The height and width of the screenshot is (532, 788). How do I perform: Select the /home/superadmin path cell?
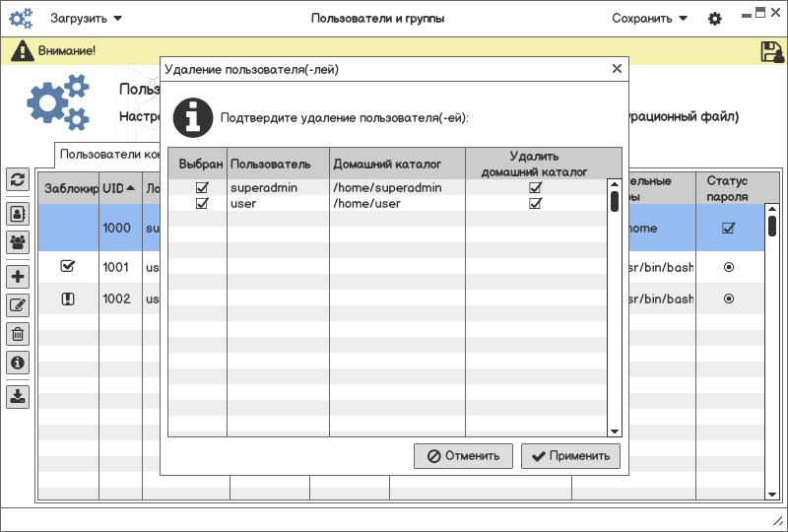398,187
